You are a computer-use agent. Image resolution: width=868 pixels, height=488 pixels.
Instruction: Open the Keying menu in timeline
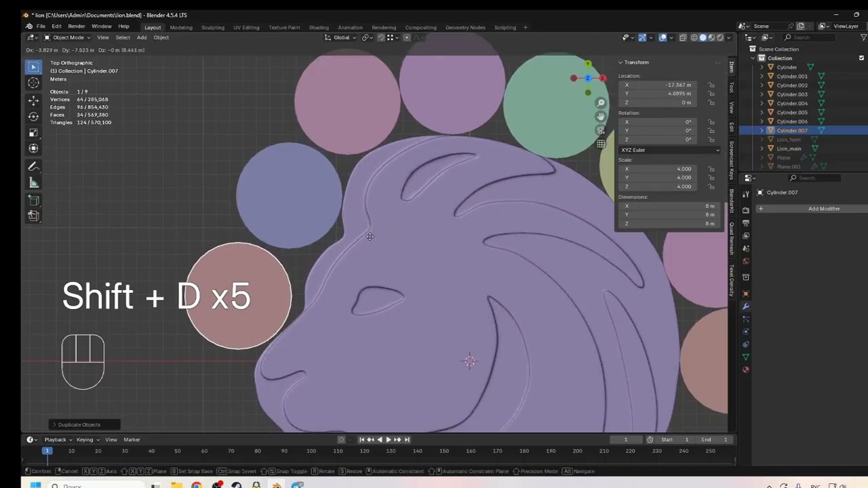[x=86, y=440]
